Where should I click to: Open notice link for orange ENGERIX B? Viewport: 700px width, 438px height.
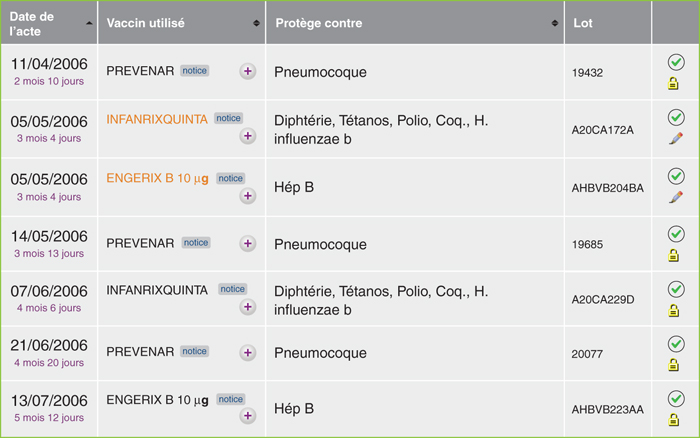230,178
